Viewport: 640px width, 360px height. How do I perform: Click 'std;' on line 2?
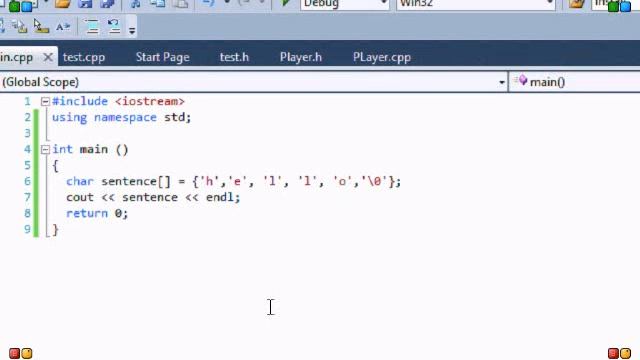pyautogui.click(x=178, y=118)
